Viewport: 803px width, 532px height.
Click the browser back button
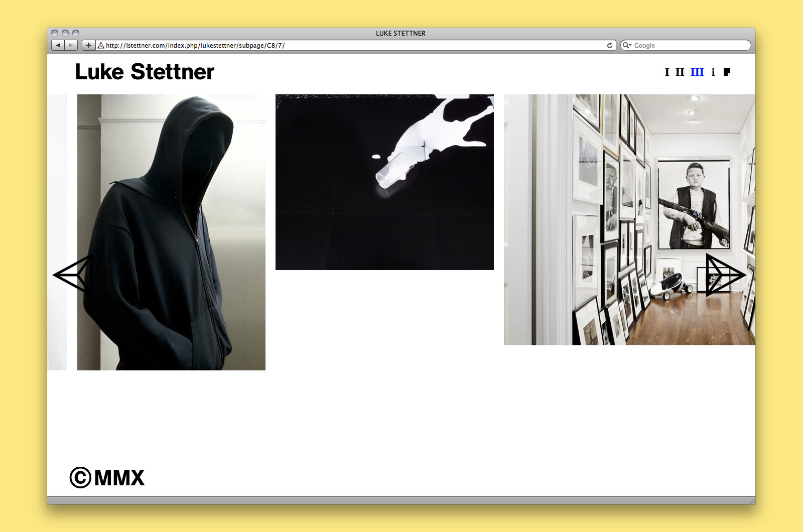point(58,45)
